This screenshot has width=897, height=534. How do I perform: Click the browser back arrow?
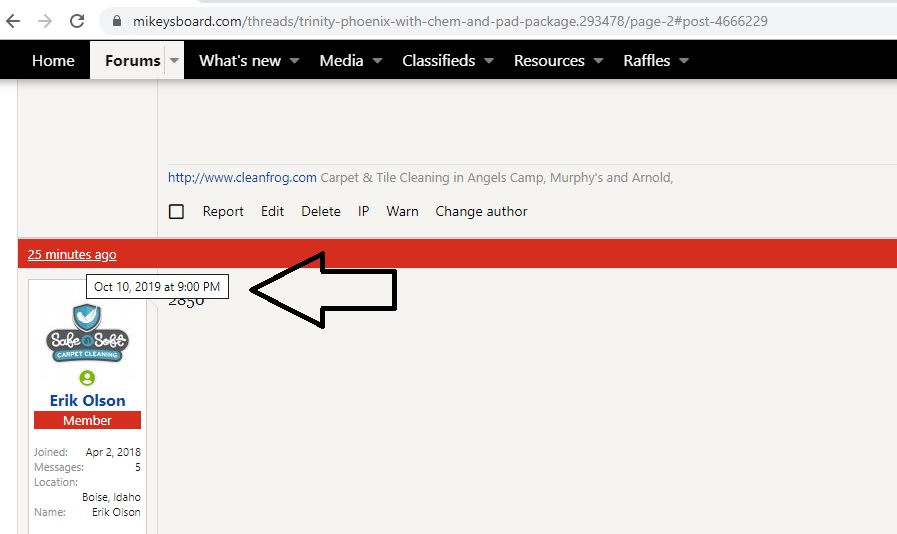13,20
